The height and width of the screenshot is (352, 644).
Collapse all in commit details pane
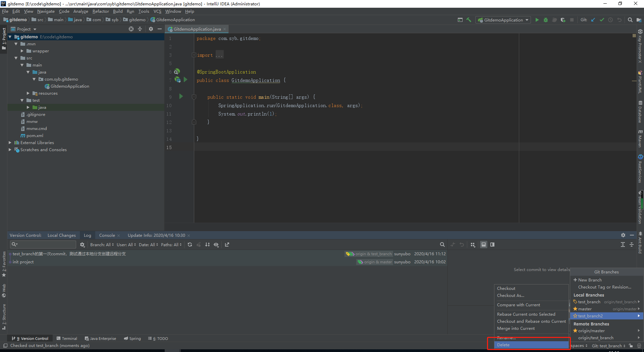click(632, 245)
